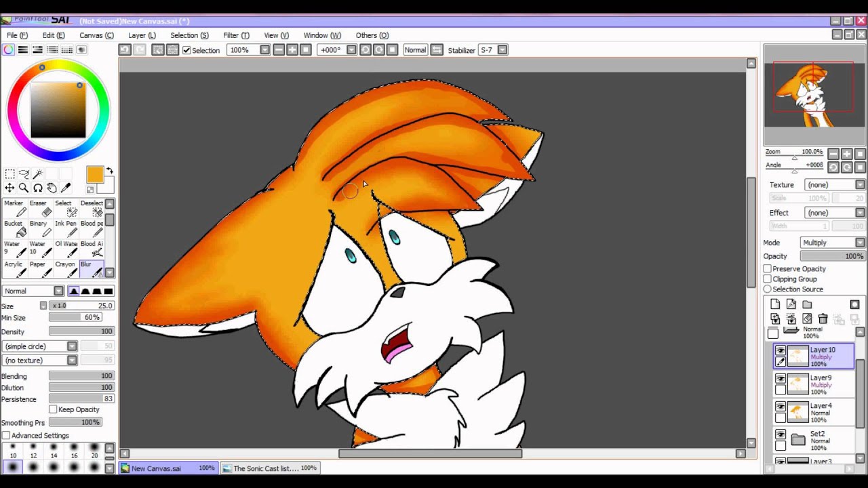Image resolution: width=868 pixels, height=488 pixels.
Task: Open the Window menu
Action: tap(322, 35)
